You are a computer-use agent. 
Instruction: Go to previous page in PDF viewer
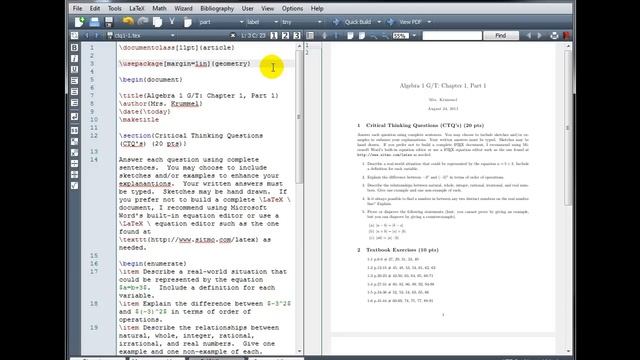pyautogui.click(x=324, y=36)
